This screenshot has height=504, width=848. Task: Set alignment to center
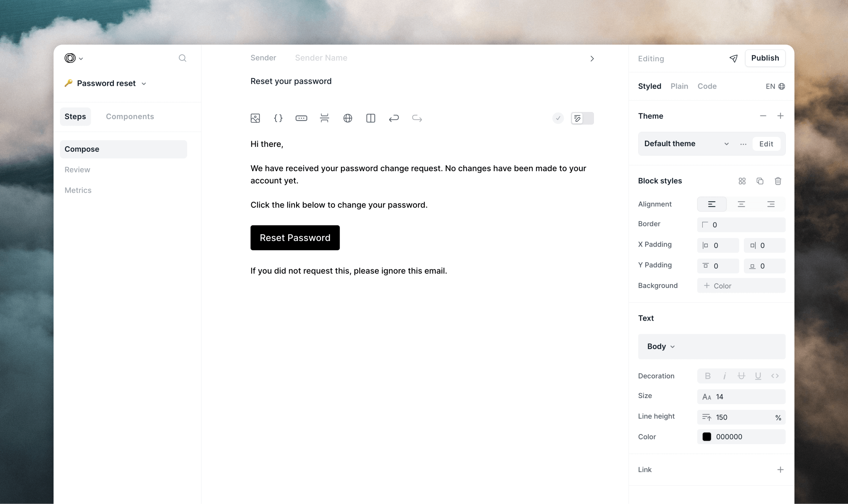click(741, 204)
